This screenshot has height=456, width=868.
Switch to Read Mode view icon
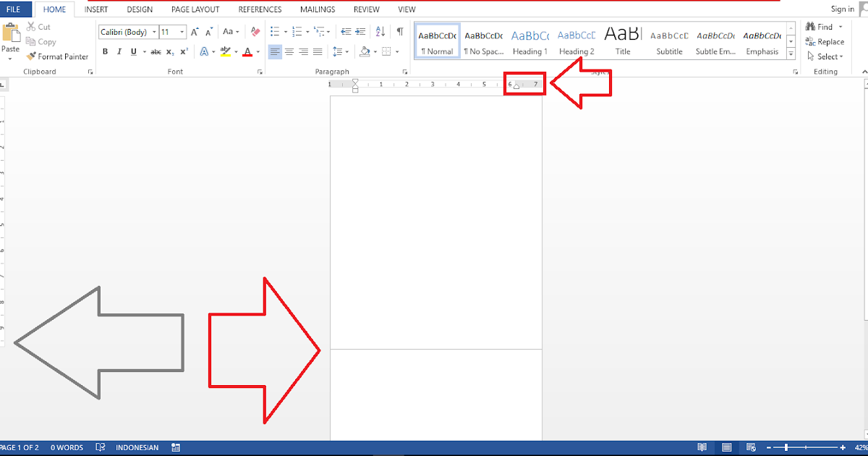(x=702, y=448)
